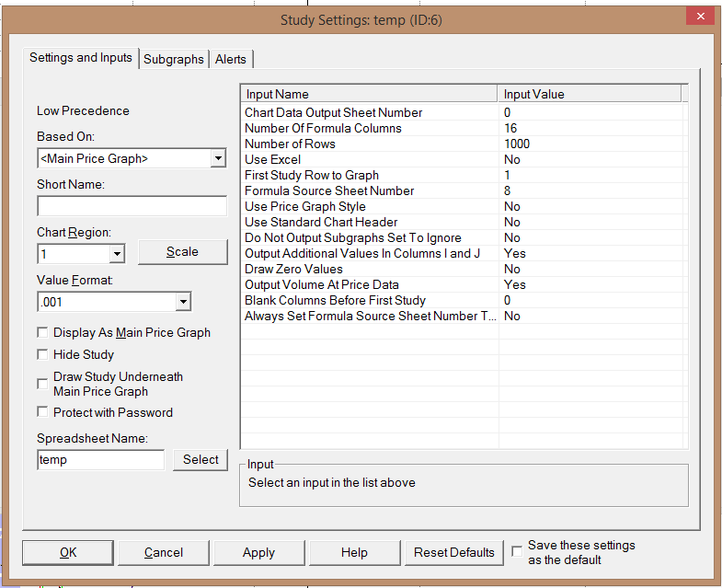Click the Reset Defaults button

[454, 552]
